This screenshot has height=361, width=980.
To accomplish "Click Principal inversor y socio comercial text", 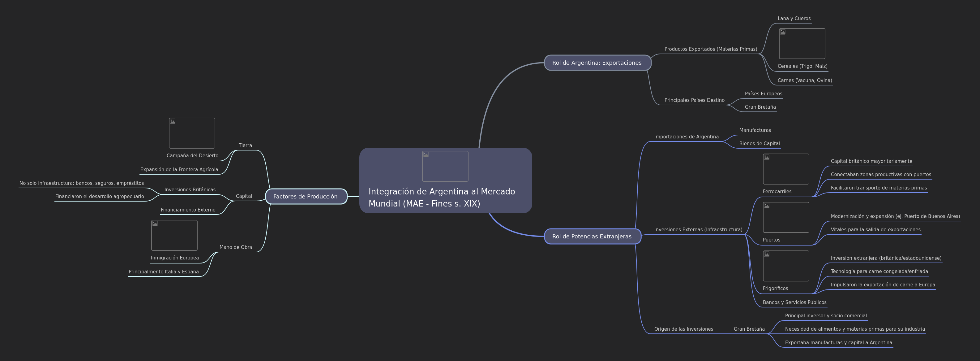I will 826,316.
